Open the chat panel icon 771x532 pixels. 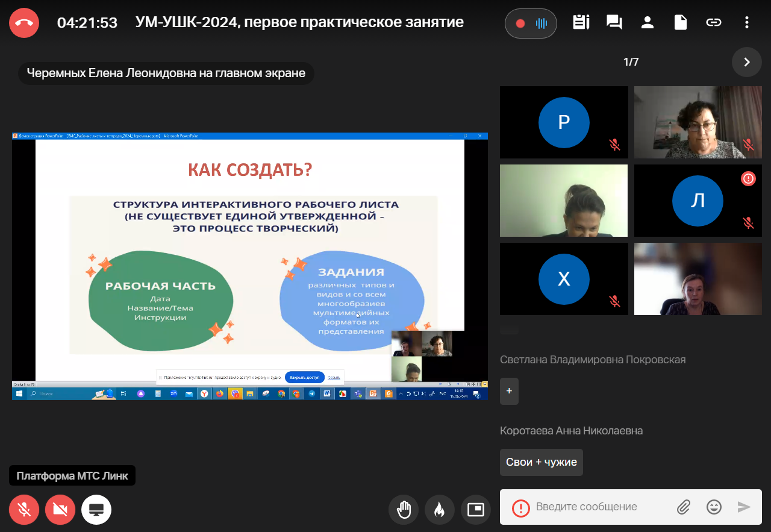[614, 23]
